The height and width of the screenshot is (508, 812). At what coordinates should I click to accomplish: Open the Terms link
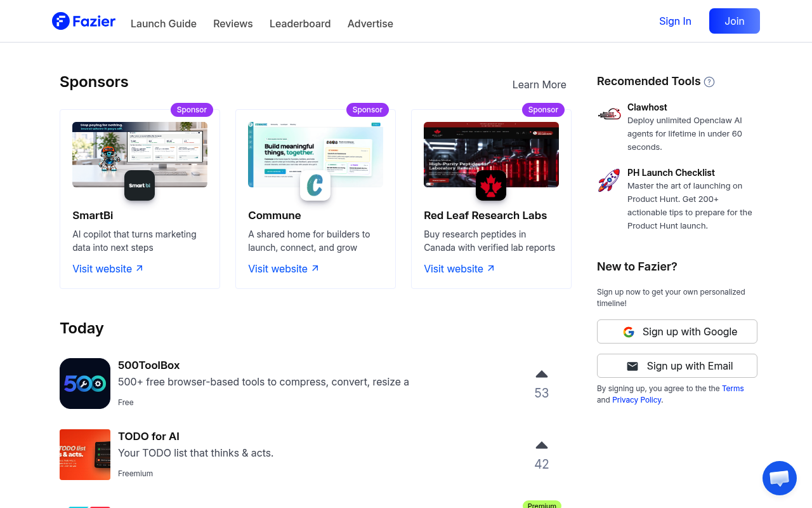pyautogui.click(x=733, y=389)
